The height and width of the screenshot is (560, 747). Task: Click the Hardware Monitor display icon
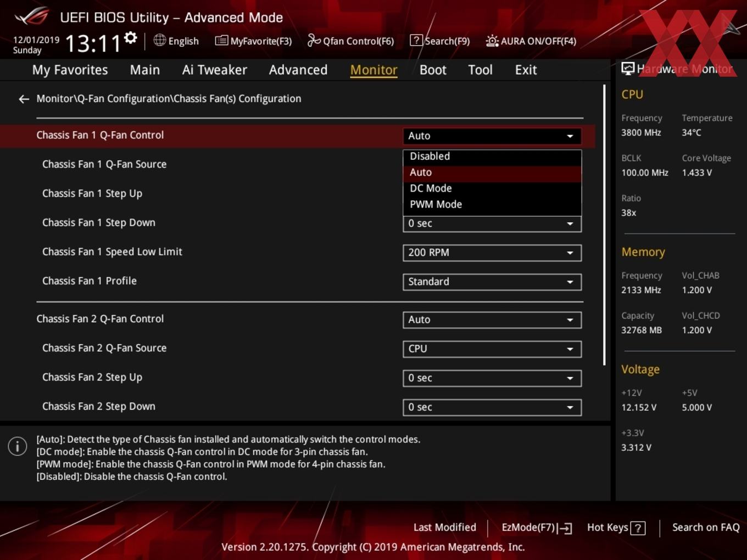coord(628,69)
